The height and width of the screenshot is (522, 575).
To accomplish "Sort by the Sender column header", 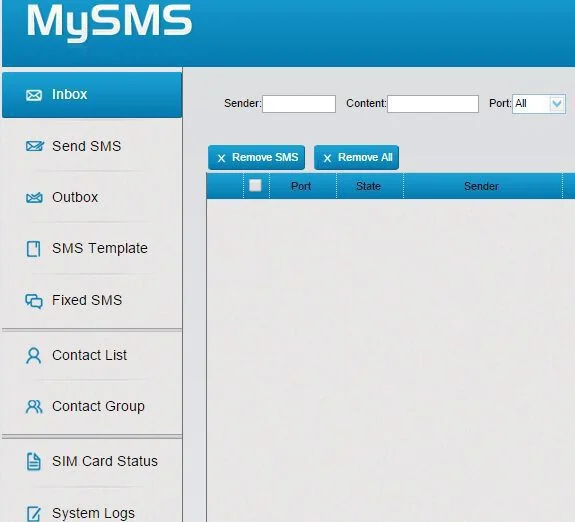I will [481, 186].
